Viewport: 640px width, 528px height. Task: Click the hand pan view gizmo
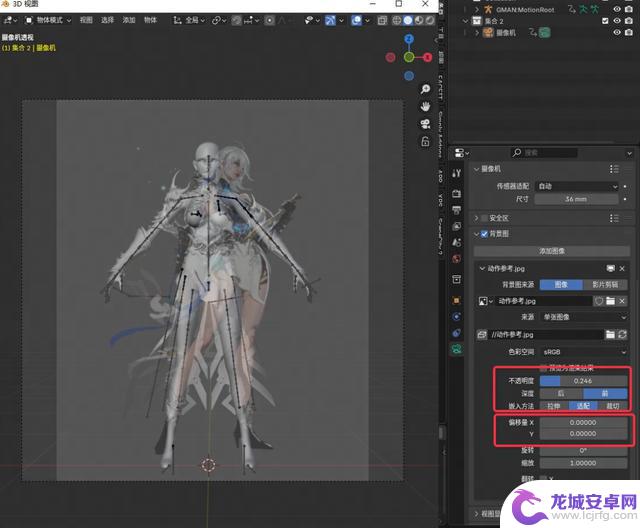click(425, 106)
